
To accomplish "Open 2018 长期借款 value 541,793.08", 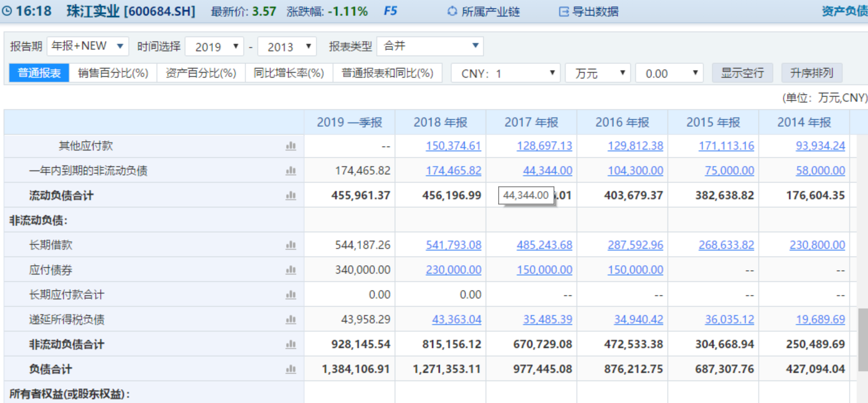I will [x=454, y=245].
